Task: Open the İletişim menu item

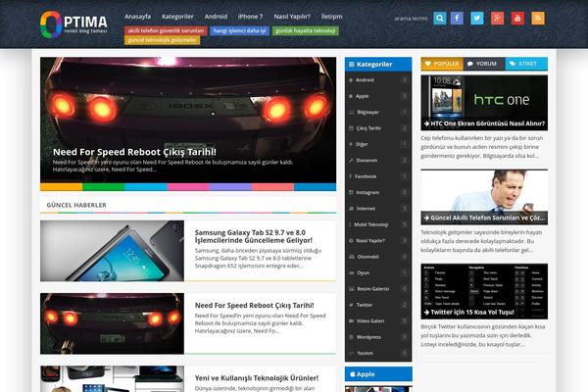Action: [x=331, y=17]
